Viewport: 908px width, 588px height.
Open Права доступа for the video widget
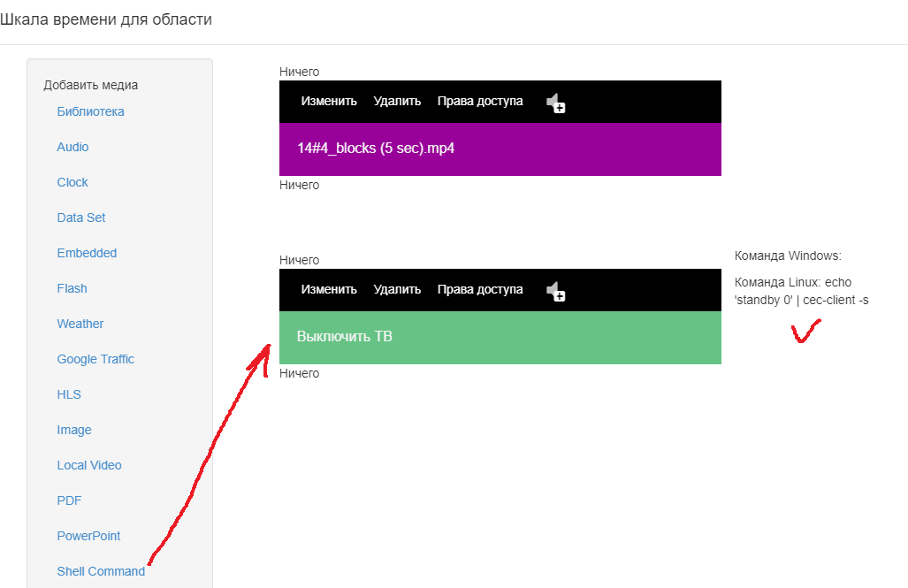click(x=480, y=102)
